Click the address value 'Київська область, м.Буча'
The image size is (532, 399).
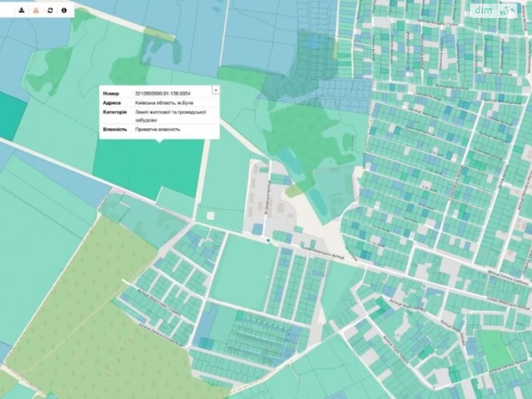coord(164,103)
